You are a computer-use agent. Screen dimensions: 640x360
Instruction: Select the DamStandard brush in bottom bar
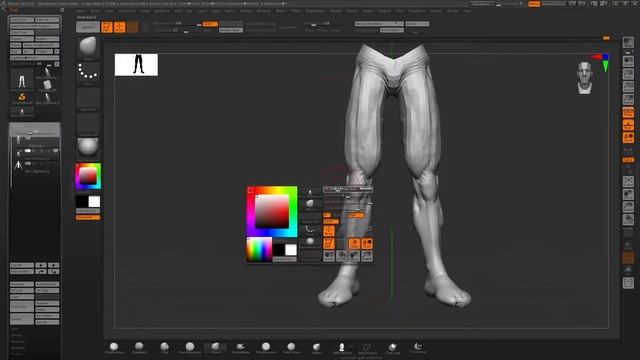pyautogui.click(x=190, y=348)
